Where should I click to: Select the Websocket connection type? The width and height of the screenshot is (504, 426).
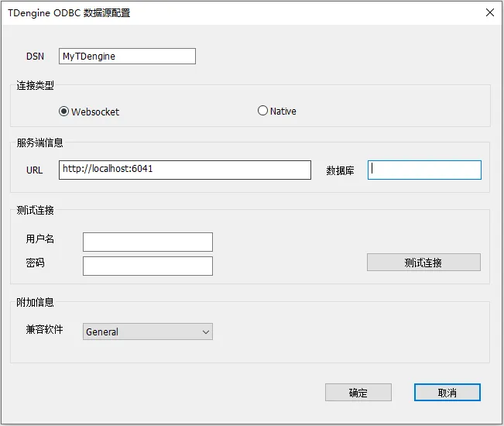[64, 112]
